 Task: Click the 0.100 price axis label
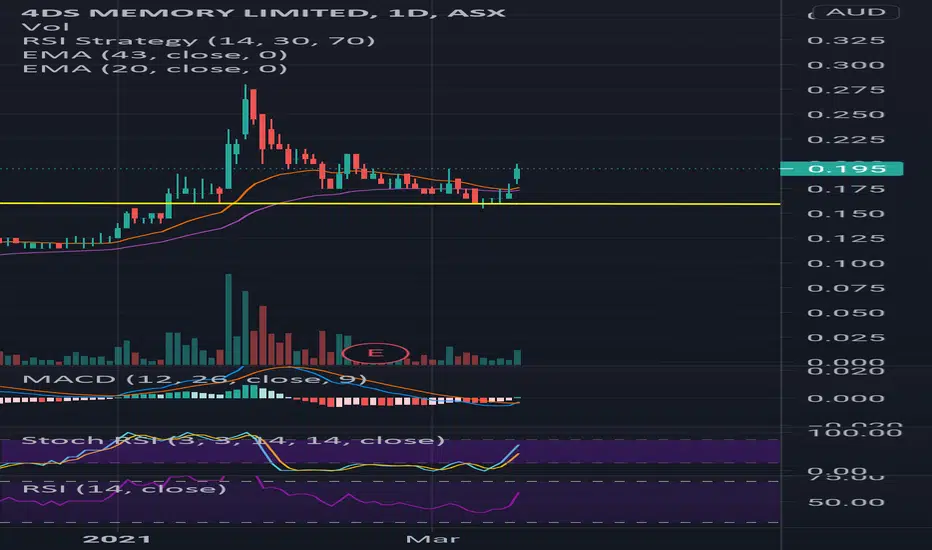coord(846,263)
